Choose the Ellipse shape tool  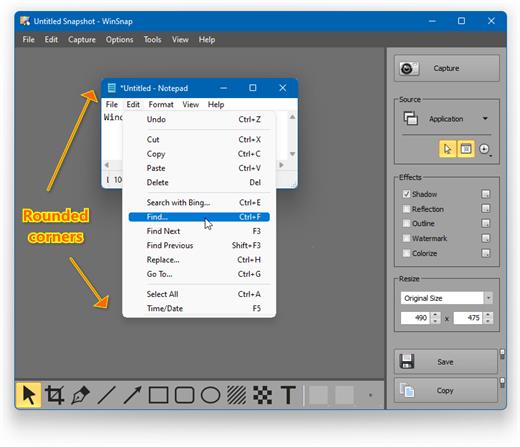(x=210, y=395)
